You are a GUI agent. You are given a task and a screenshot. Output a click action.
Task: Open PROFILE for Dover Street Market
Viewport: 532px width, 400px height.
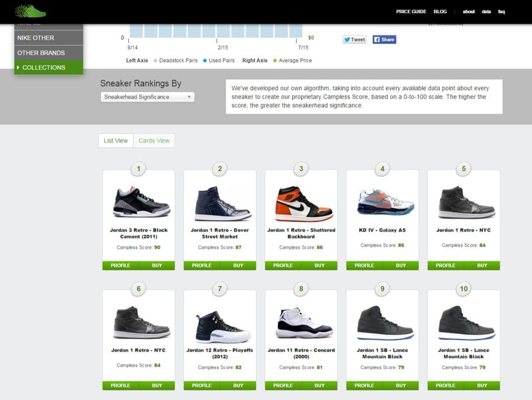click(201, 266)
